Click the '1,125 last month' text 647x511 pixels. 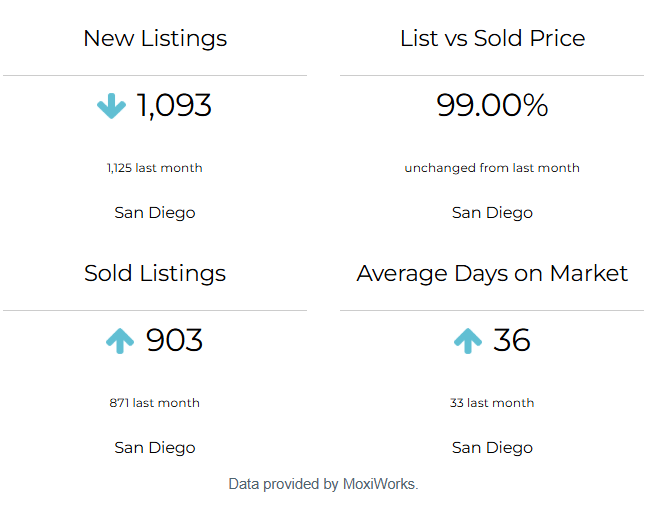click(x=155, y=168)
